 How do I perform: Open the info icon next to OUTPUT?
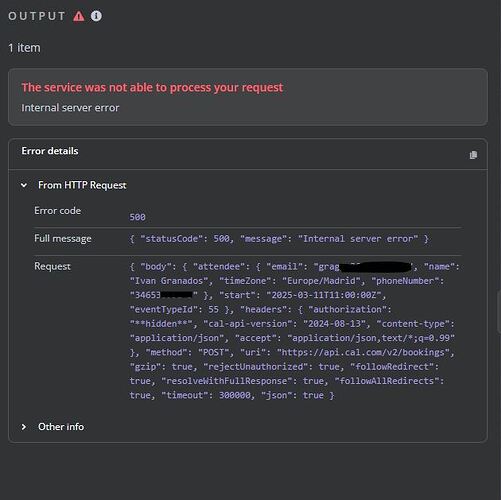96,16
